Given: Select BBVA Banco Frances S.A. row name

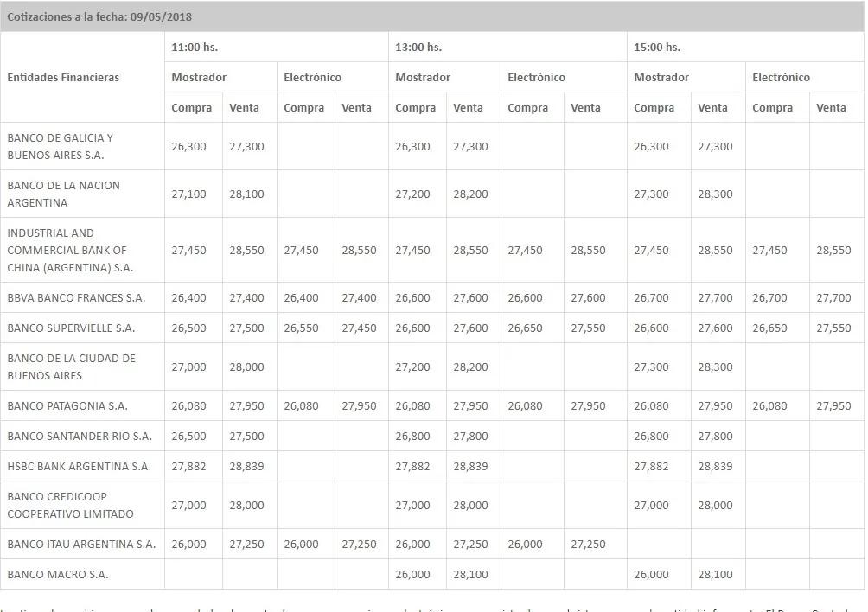Looking at the screenshot, I should pos(76,297).
